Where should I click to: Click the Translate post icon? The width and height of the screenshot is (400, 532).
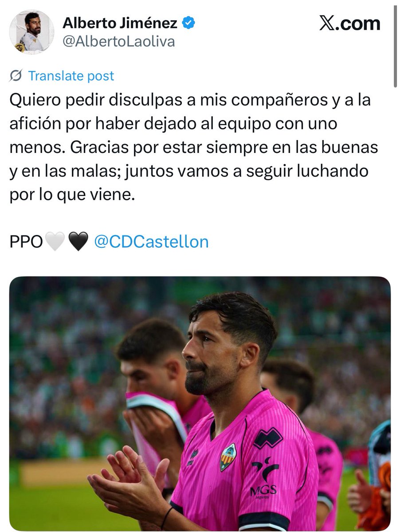coord(16,76)
